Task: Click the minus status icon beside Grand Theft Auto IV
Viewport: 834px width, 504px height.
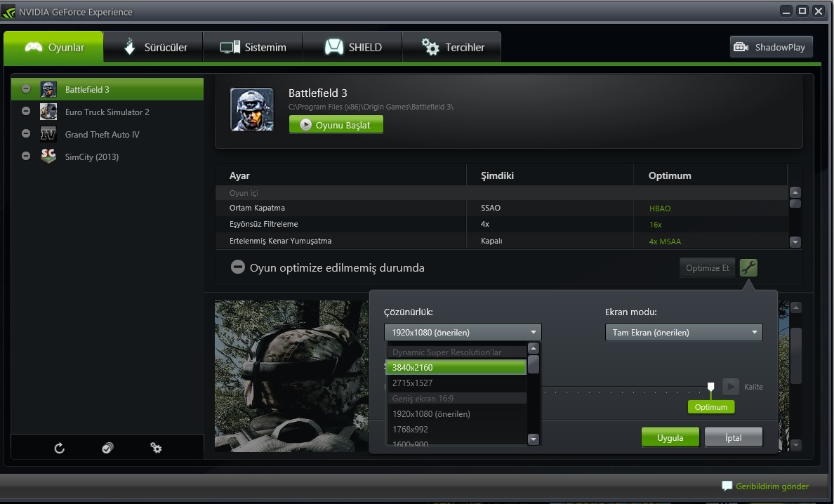Action: [25, 133]
